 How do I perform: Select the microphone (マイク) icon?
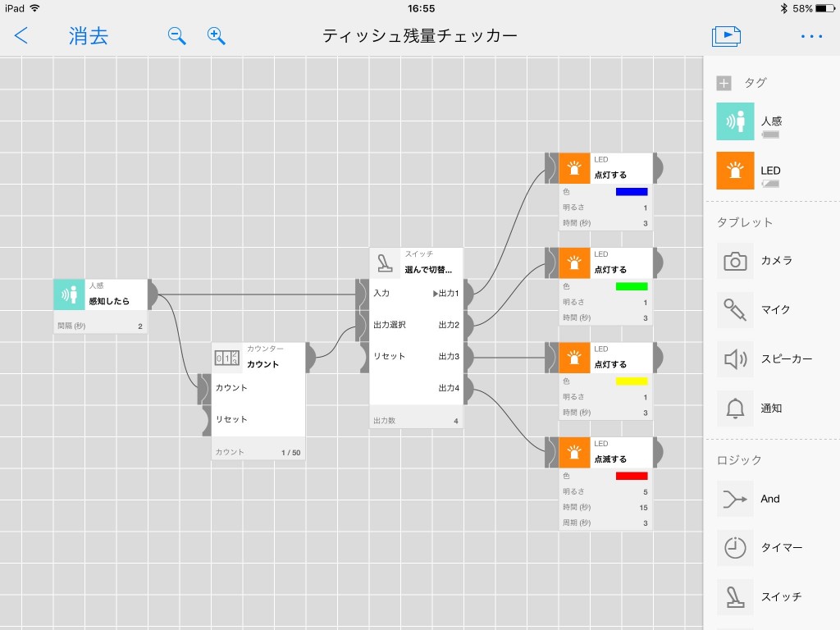click(735, 309)
